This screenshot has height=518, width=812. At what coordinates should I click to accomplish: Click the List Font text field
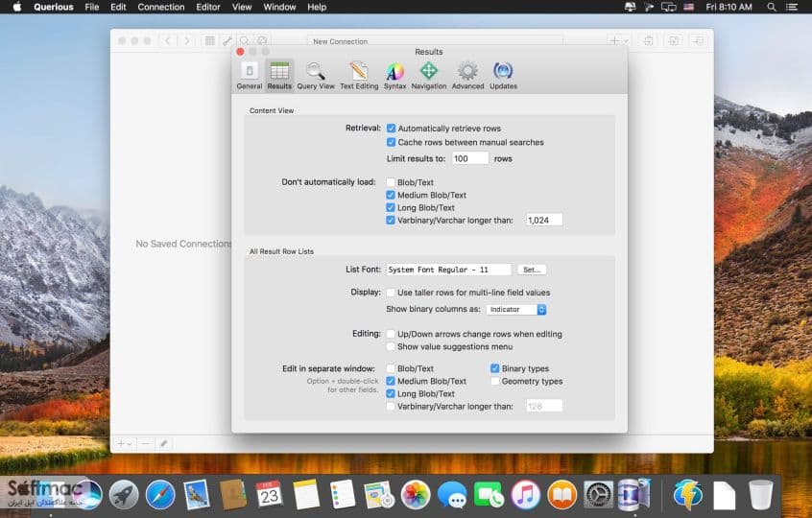point(448,270)
